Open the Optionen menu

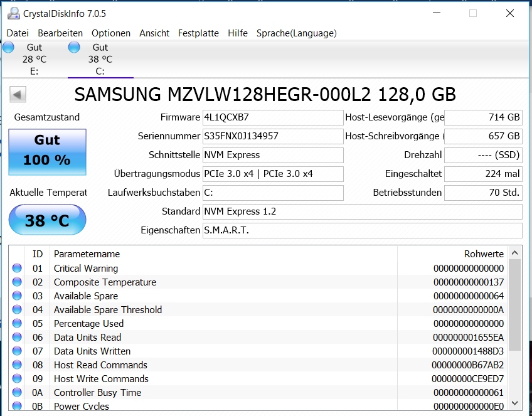tap(111, 33)
